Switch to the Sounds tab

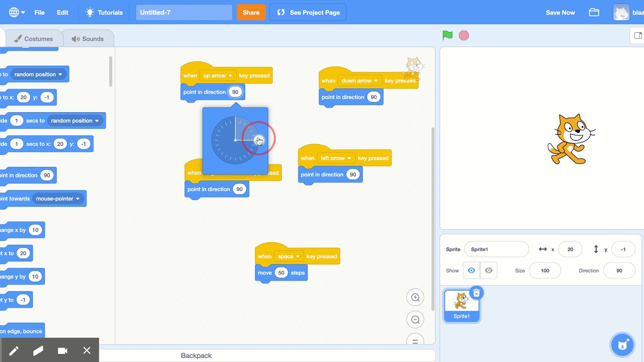88,39
